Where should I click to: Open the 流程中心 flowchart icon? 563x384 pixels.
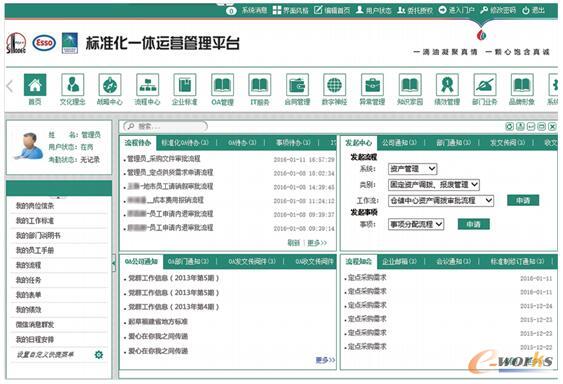point(147,85)
